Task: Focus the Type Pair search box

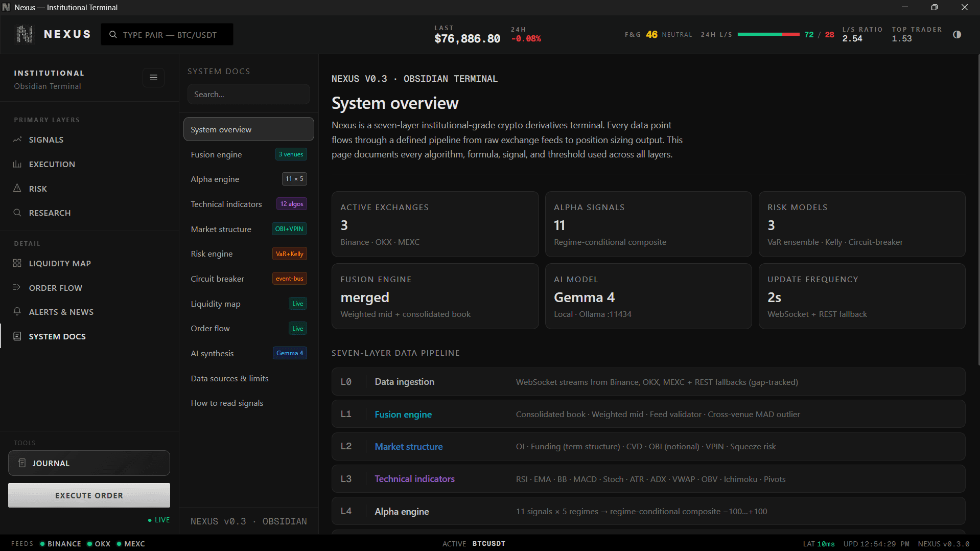Action: 167,35
